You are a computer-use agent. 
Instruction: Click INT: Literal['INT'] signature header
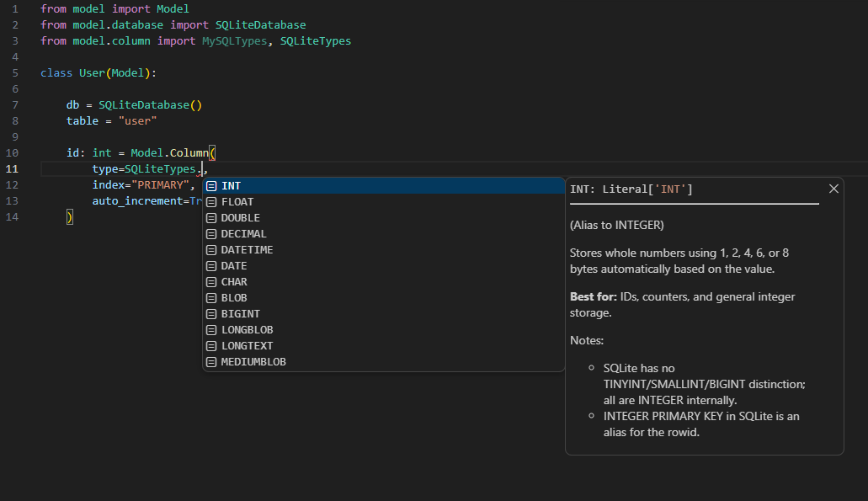pos(631,189)
